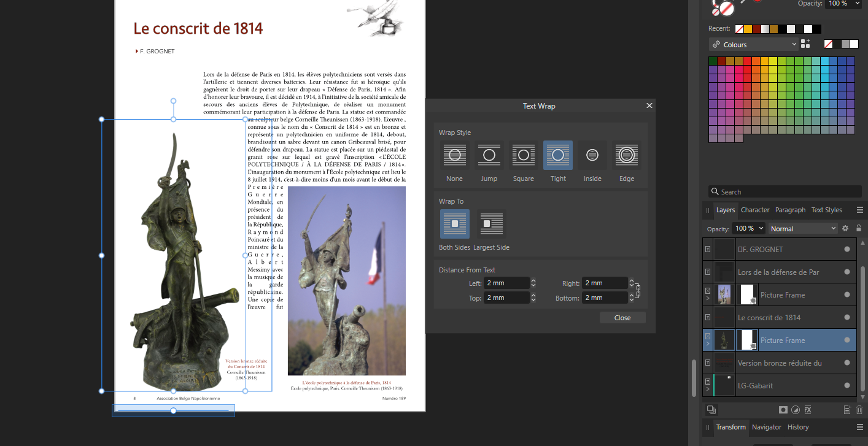Adjust the Left distance stepper arrows
The width and height of the screenshot is (868, 446).
[533, 283]
